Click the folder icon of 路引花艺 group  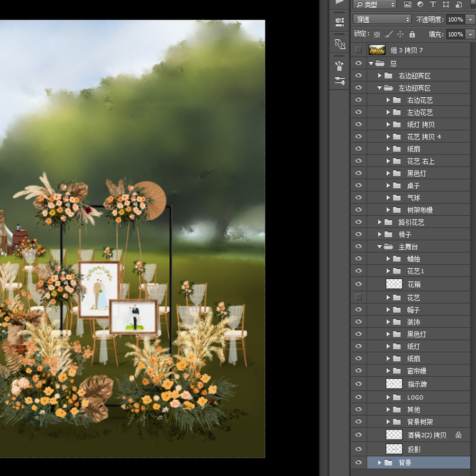tap(388, 222)
